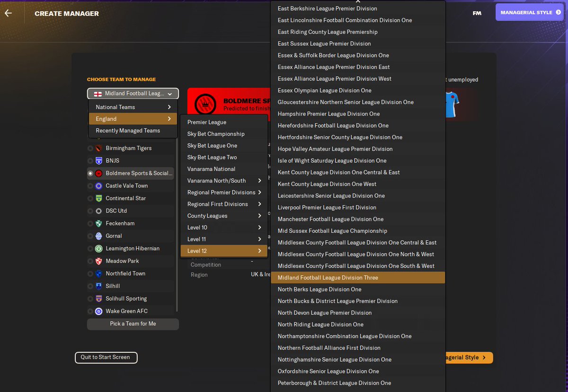Expand the National Teams submenu
The width and height of the screenshot is (568, 392).
coord(133,107)
